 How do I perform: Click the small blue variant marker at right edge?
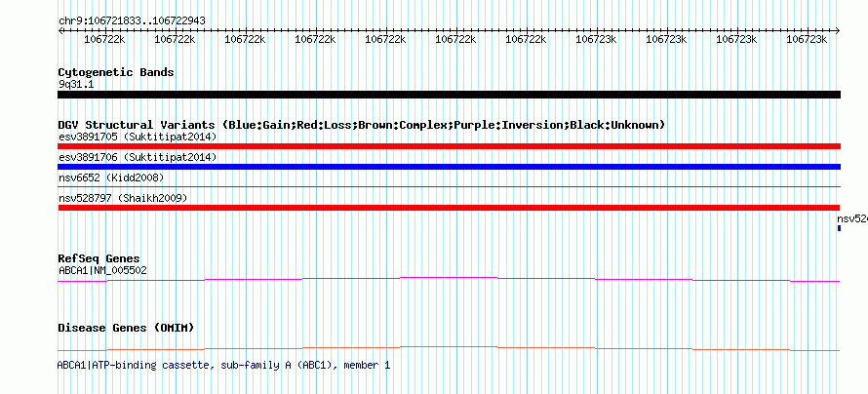839,228
